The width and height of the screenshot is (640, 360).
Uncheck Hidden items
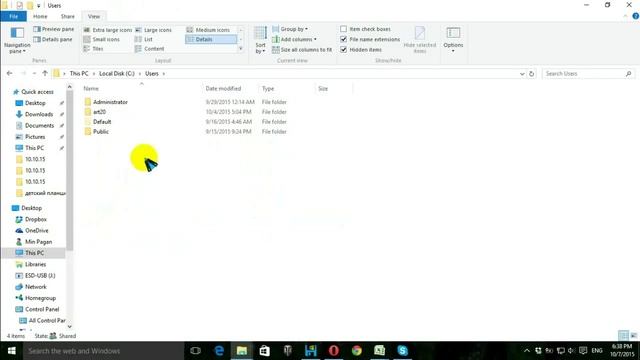[x=343, y=49]
